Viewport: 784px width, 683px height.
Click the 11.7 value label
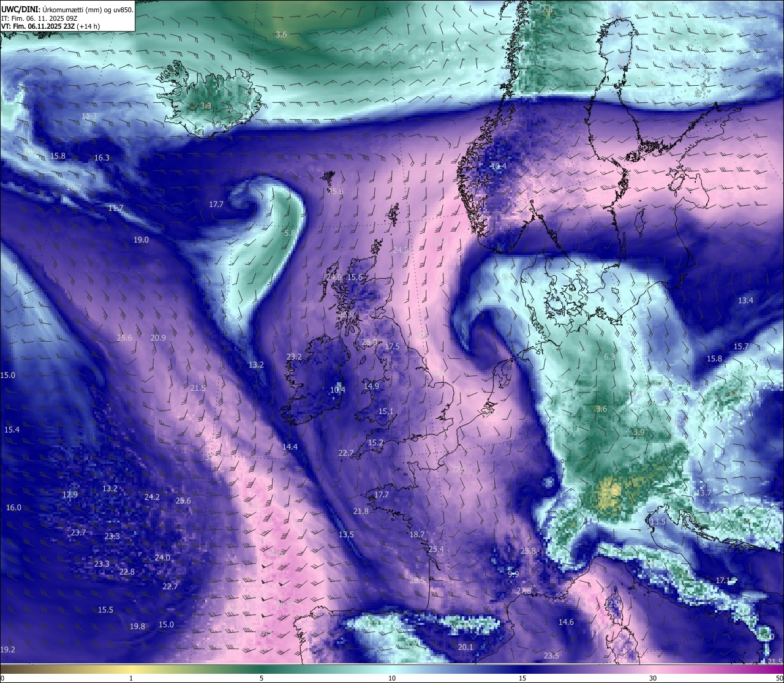pos(116,208)
